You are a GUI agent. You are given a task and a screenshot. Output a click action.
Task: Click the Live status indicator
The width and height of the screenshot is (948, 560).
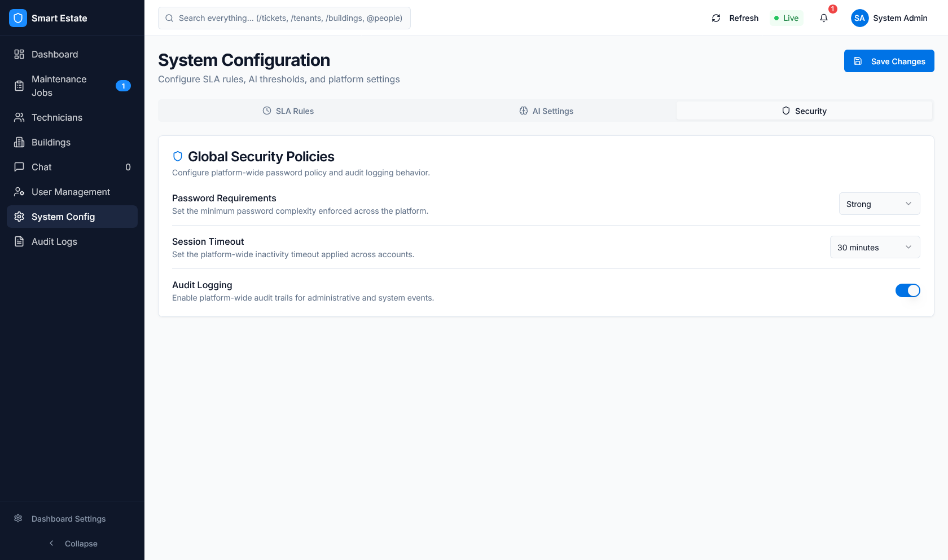pyautogui.click(x=786, y=18)
